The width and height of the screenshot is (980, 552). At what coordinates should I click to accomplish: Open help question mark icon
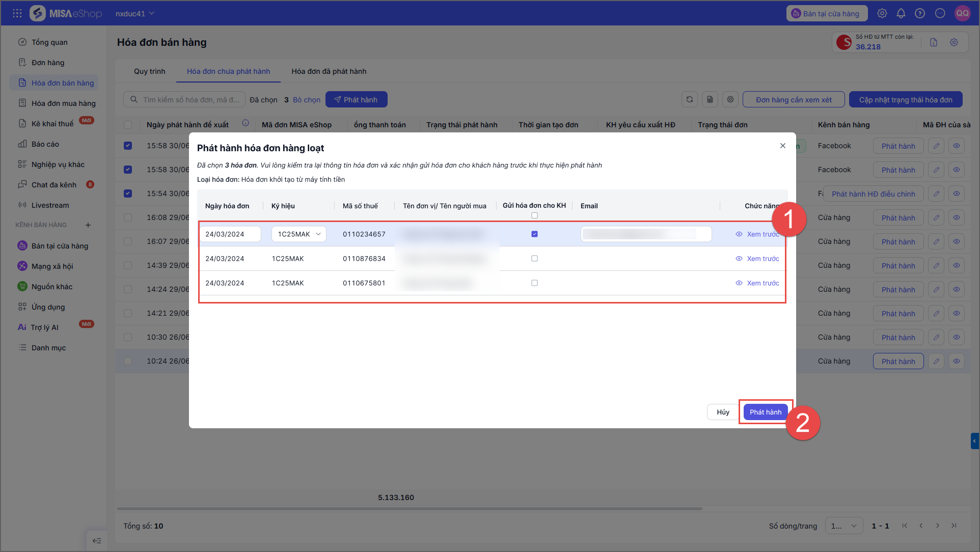(920, 13)
